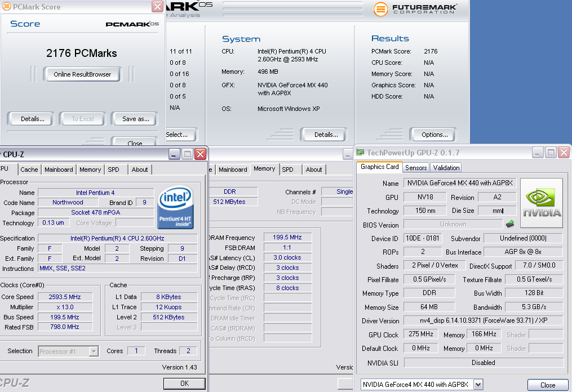Click the Rated FSB value 798.0 MHz
This screenshot has height=392, width=572.
[x=65, y=327]
